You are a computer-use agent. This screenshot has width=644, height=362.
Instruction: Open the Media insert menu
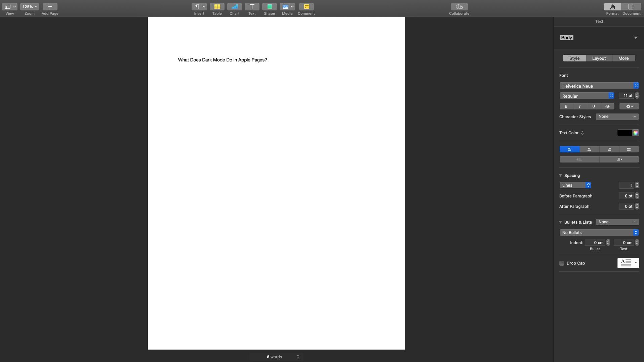tap(287, 7)
